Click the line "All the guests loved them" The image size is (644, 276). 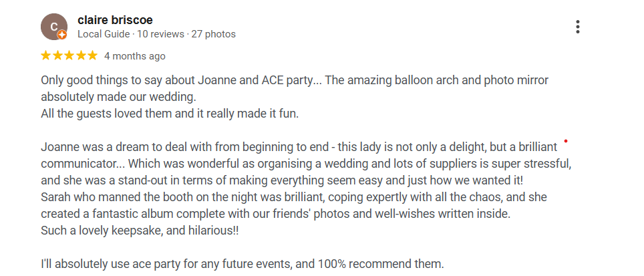[x=170, y=114]
